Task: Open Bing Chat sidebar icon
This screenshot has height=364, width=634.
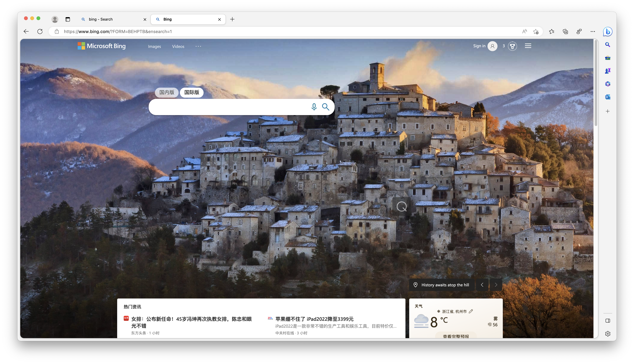Action: pos(607,32)
